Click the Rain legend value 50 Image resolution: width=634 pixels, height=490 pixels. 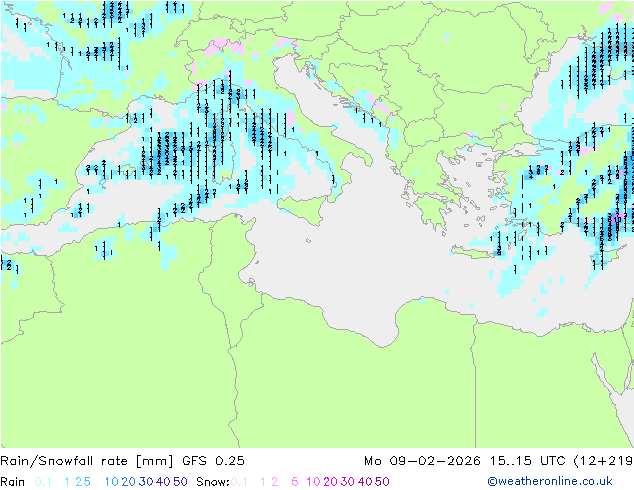tap(180, 482)
